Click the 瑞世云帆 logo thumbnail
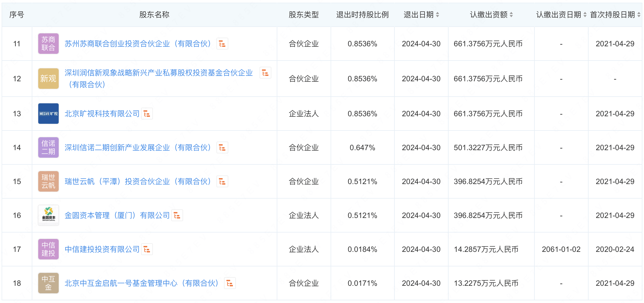This screenshot has height=303, width=644. 48,181
